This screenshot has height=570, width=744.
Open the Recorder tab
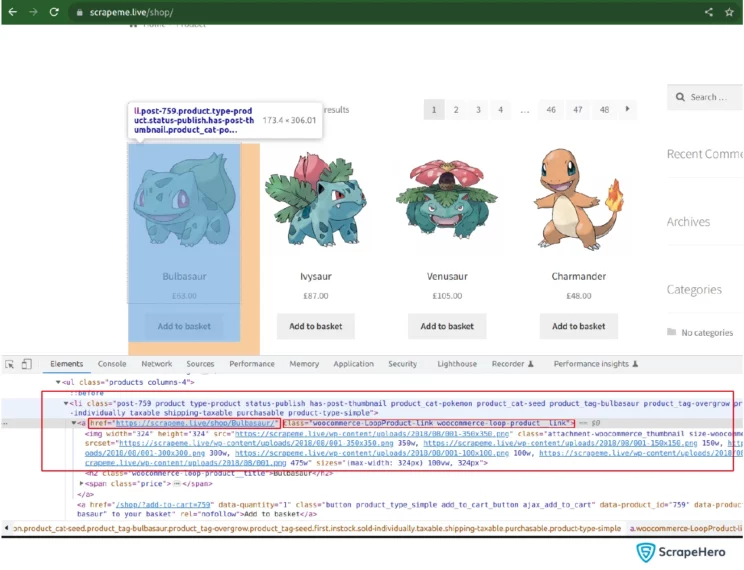click(512, 364)
